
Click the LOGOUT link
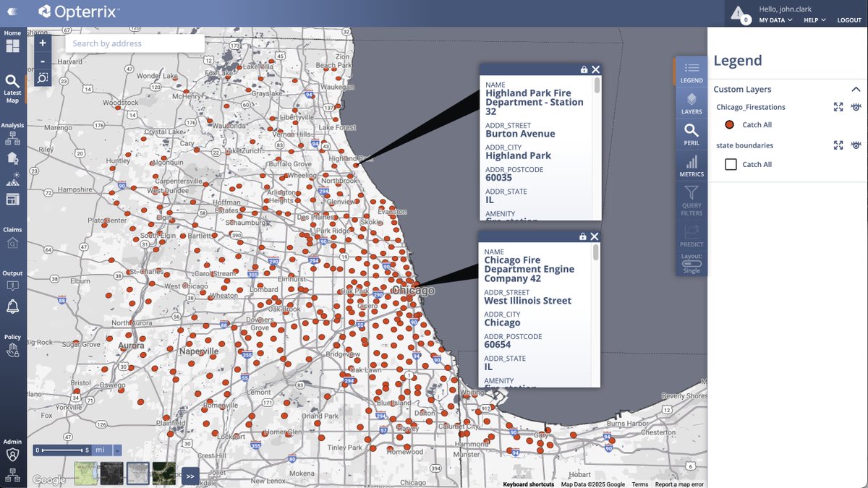coord(849,20)
